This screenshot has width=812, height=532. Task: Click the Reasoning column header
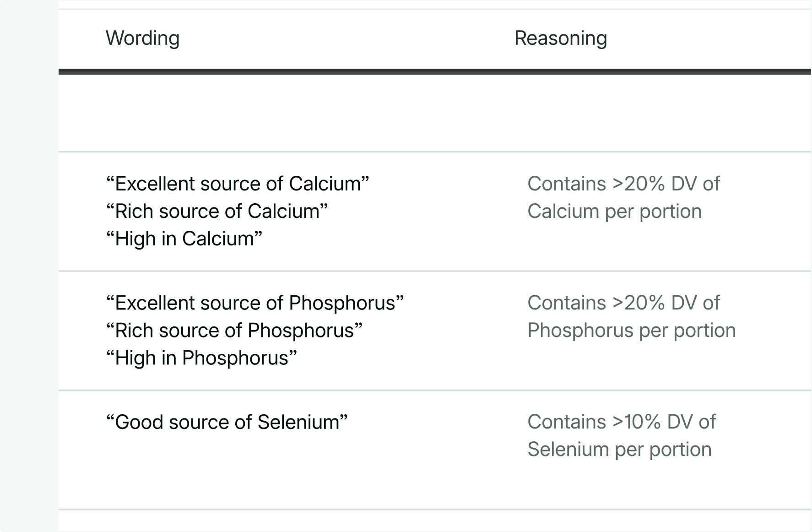[x=560, y=38]
